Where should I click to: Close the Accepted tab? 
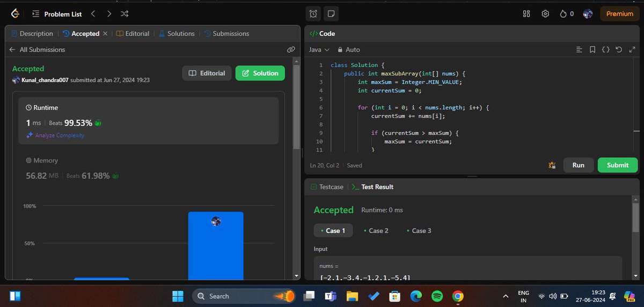[105, 33]
